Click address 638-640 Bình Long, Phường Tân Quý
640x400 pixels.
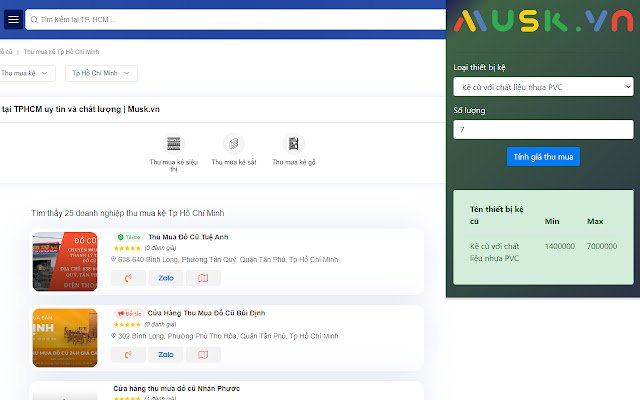(x=228, y=260)
